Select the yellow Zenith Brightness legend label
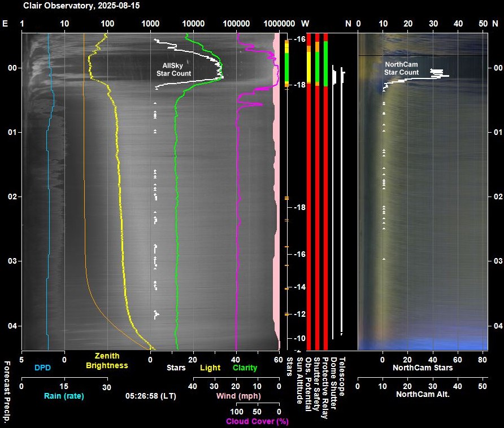This screenshot has width=504, height=428. coord(107,361)
